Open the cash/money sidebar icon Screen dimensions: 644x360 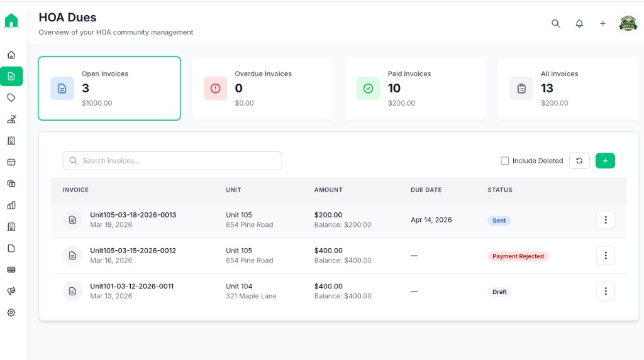coord(11,183)
